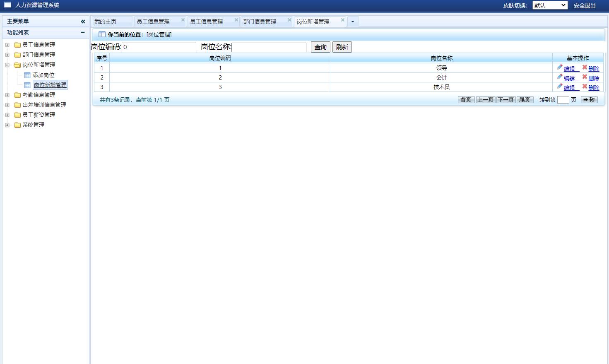Click the 岗位新增管理 child page icon
Viewport: 609px width, 364px height.
pos(27,85)
